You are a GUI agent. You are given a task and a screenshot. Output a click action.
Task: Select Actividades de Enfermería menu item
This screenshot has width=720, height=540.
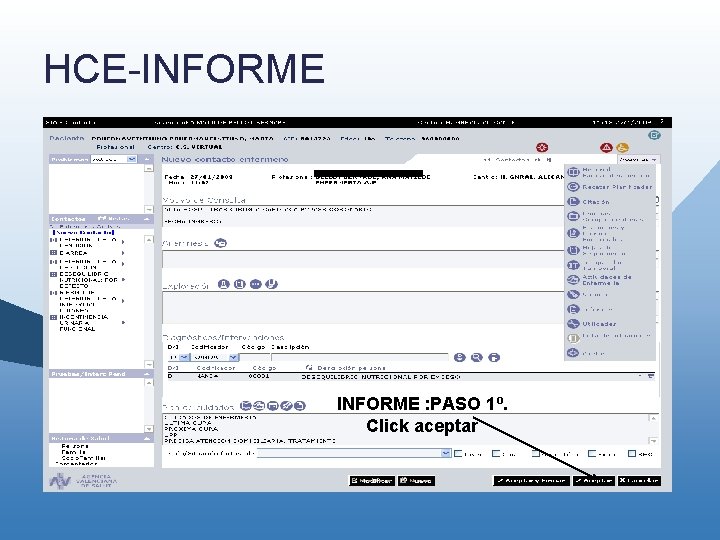[x=600, y=280]
